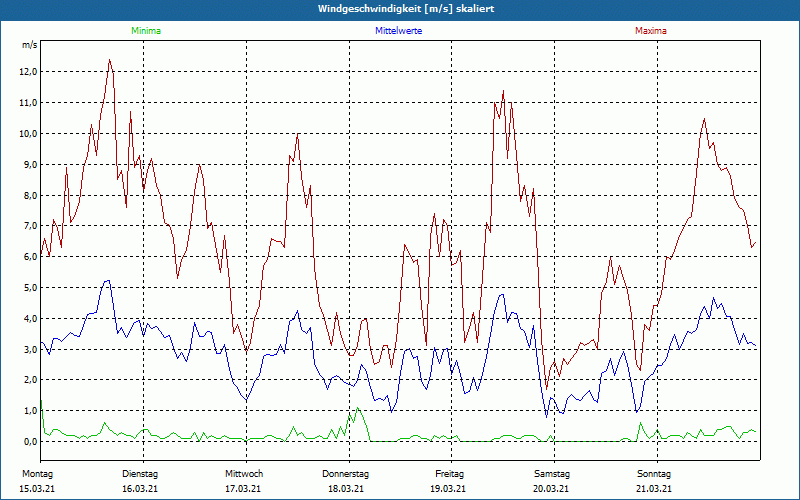This screenshot has height=500, width=800.
Task: Click the Montag day label
Action: tap(37, 474)
